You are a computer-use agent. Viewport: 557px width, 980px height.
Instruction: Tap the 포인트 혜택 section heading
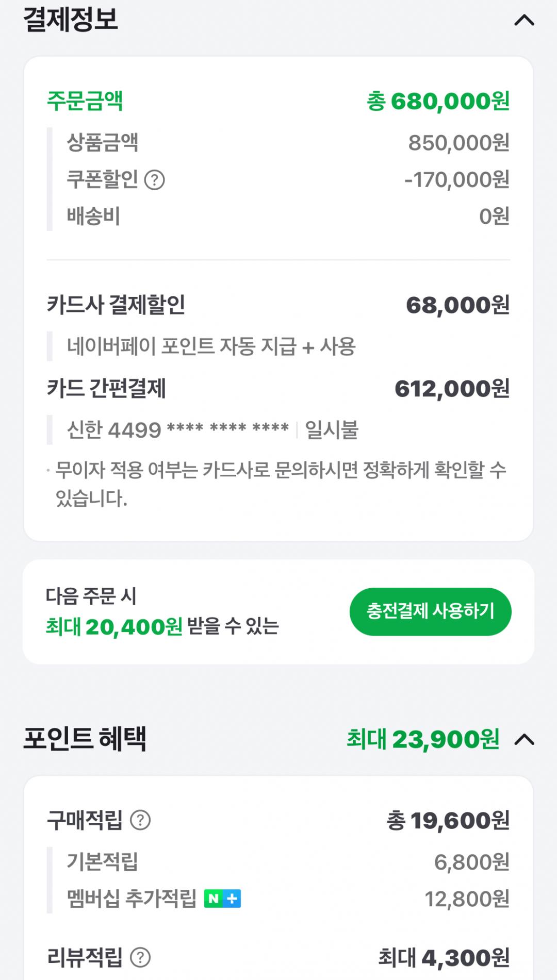[x=85, y=739]
